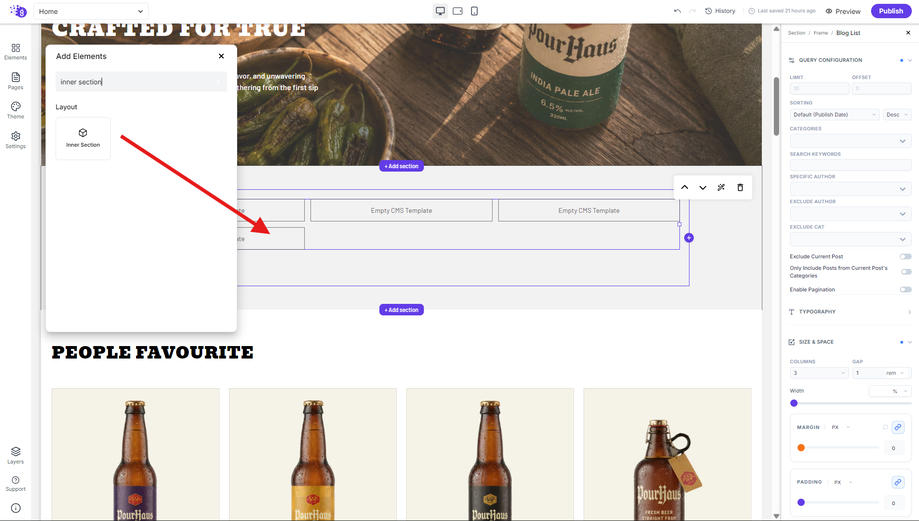Open the Exclude Cat dropdown
This screenshot has width=919, height=521.
(x=850, y=239)
